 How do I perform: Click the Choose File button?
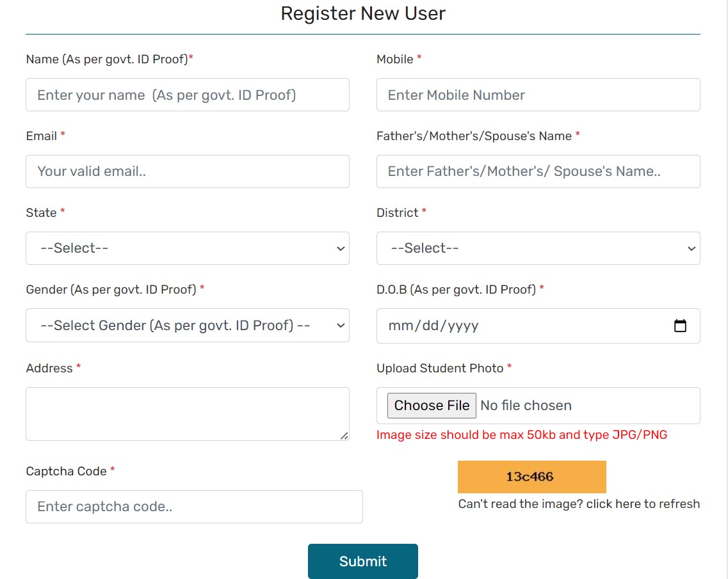432,406
